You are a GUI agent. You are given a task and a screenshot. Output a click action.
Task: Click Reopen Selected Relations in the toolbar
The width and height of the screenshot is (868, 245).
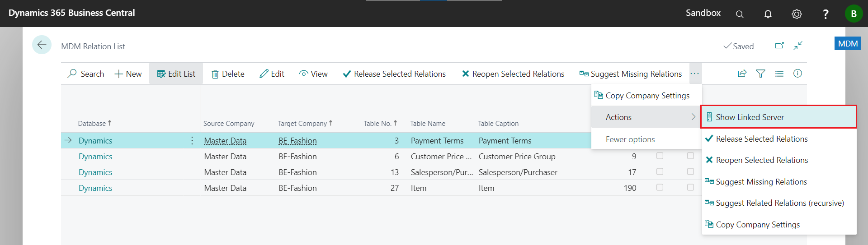[x=513, y=74]
